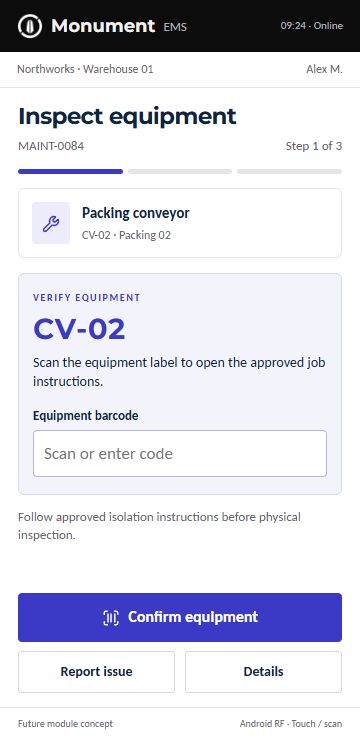Focus the Scan or enter code field
Image resolution: width=360 pixels, height=740 pixels.
pos(180,454)
